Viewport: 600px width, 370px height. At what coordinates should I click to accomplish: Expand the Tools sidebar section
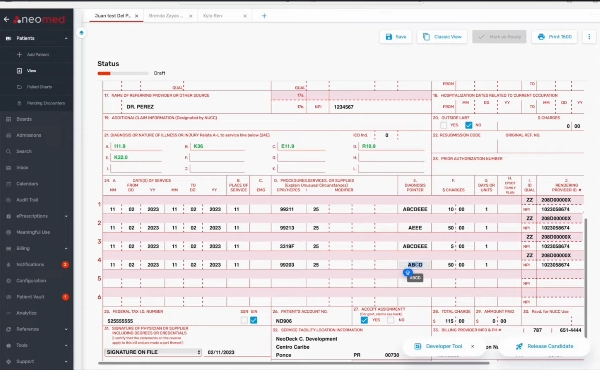tap(66, 345)
